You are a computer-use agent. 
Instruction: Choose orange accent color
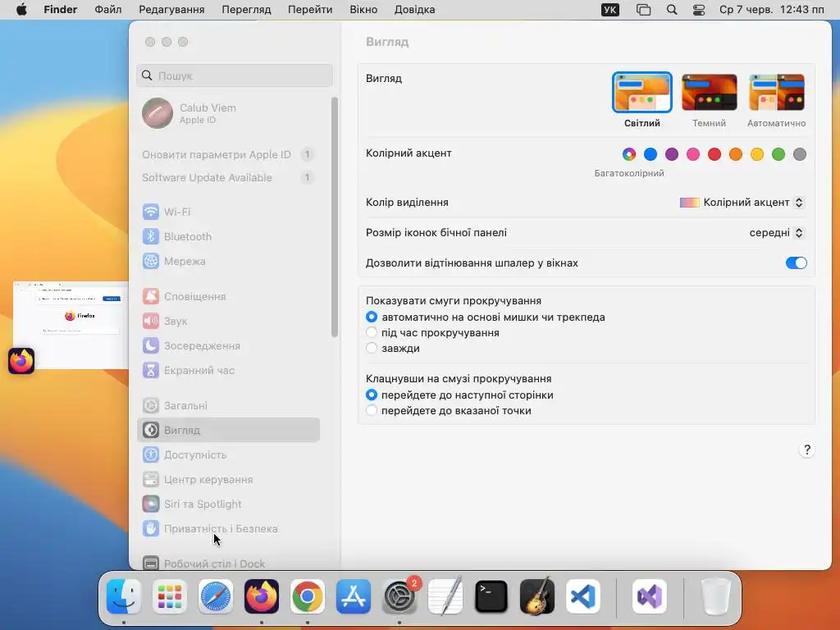(736, 154)
